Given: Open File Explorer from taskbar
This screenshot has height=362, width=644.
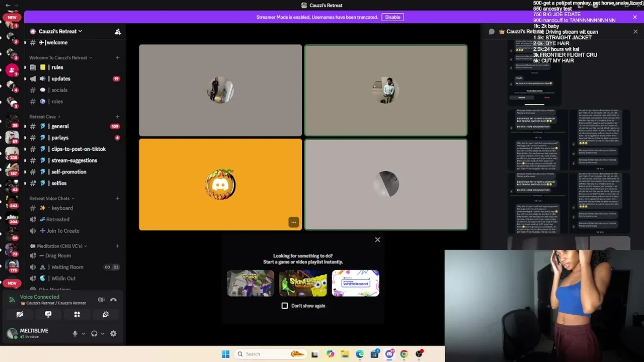Looking at the screenshot, I should pos(345,354).
